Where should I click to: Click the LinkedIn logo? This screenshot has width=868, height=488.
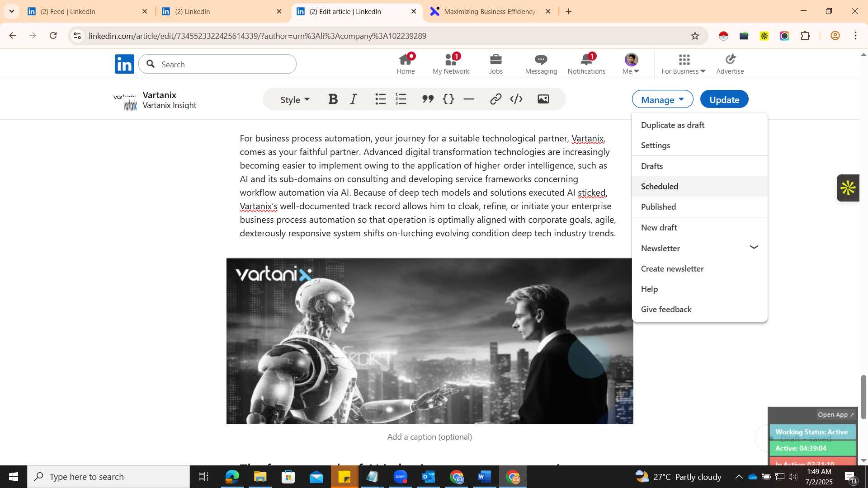[x=124, y=64]
